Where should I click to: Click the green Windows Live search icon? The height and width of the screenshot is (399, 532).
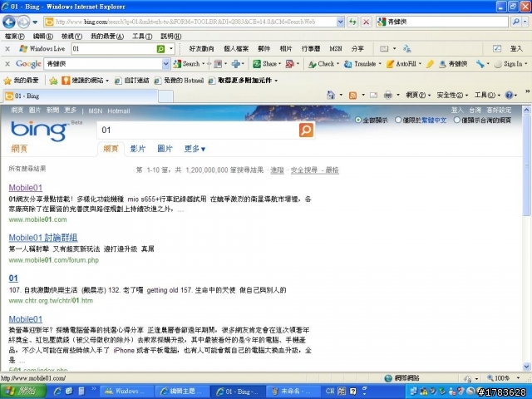[x=160, y=49]
